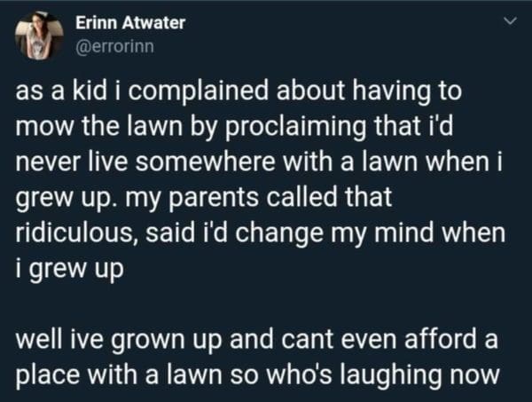Image resolution: width=532 pixels, height=402 pixels.
Task: Click the word "somewhere" in the tweet
Action: (225, 169)
